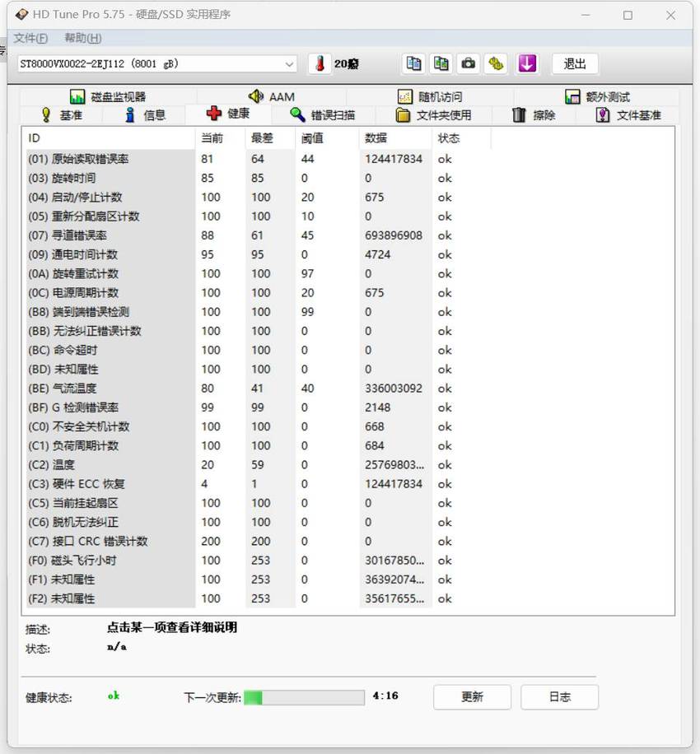This screenshot has width=700, height=754.
Task: Open the drive selection dropdown
Action: 156,64
